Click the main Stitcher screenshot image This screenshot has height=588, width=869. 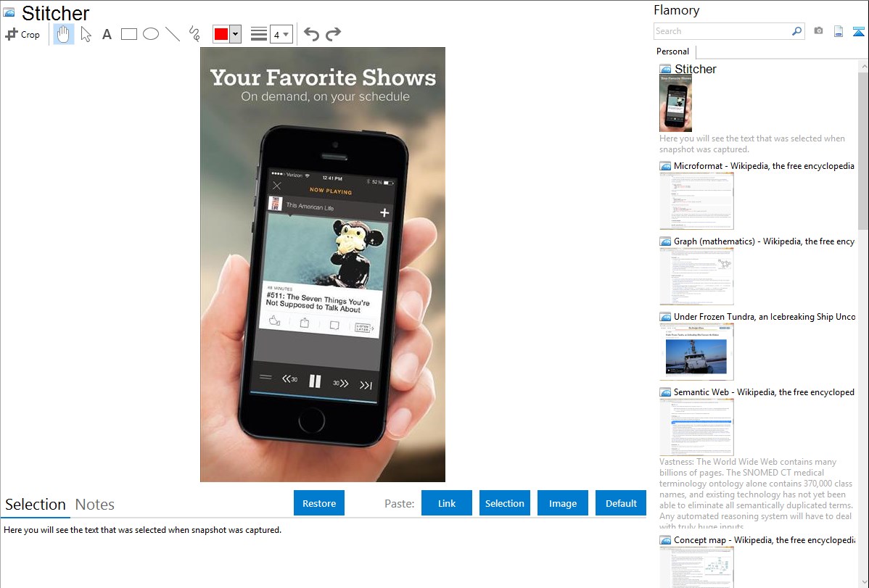(x=323, y=265)
